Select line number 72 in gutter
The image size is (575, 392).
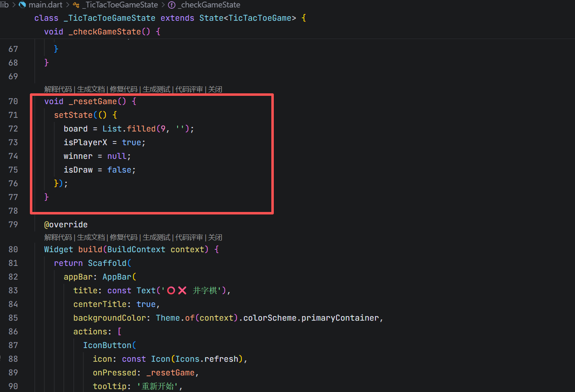[x=13, y=129]
